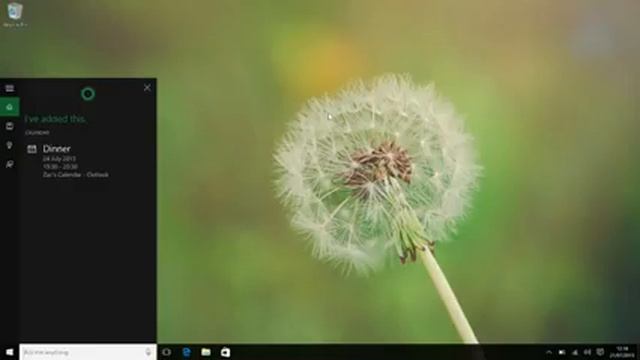Open Task View from the taskbar
This screenshot has height=360, width=640.
click(x=167, y=352)
